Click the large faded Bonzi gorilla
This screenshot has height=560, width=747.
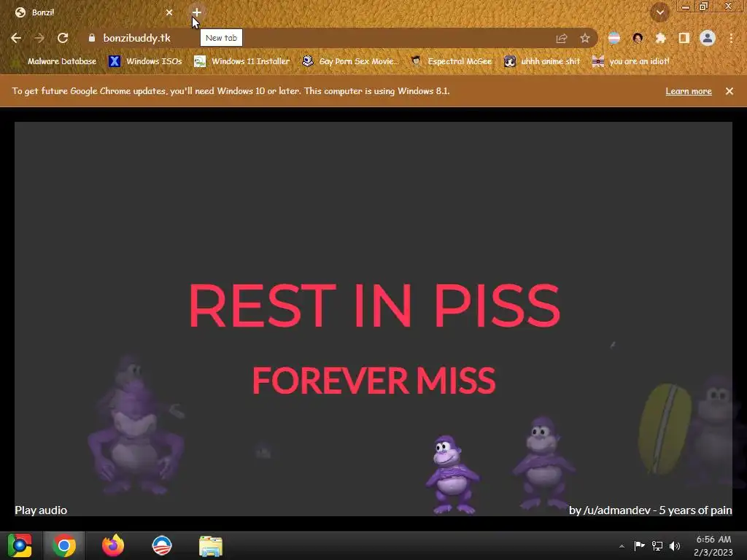coord(136,424)
